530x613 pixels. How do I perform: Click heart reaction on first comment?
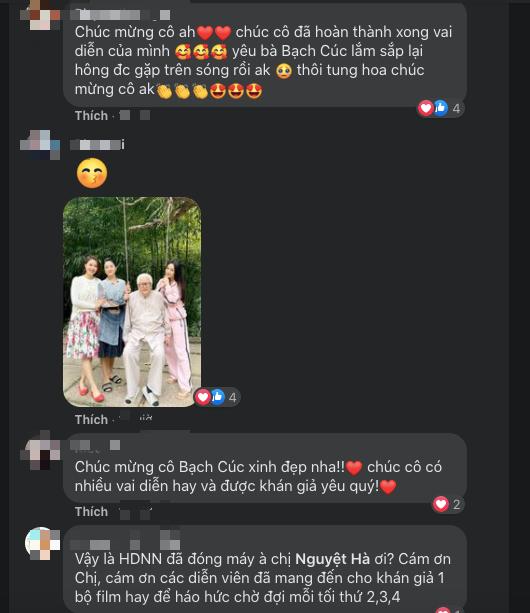[426, 108]
